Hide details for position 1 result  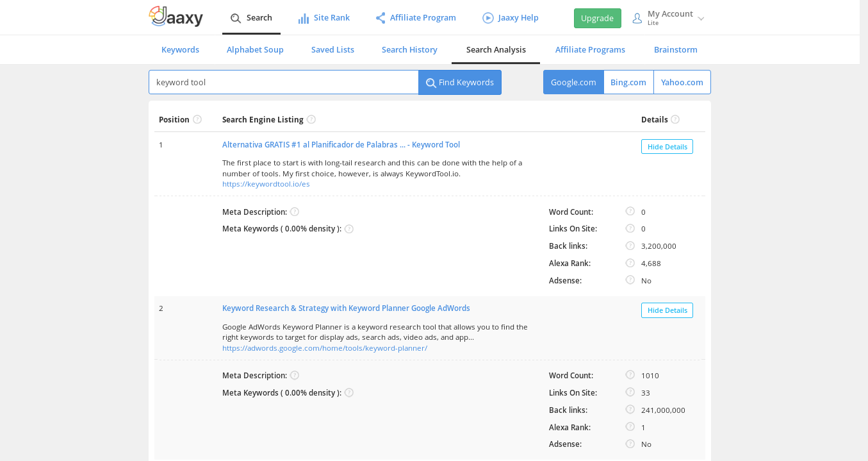pyautogui.click(x=667, y=147)
